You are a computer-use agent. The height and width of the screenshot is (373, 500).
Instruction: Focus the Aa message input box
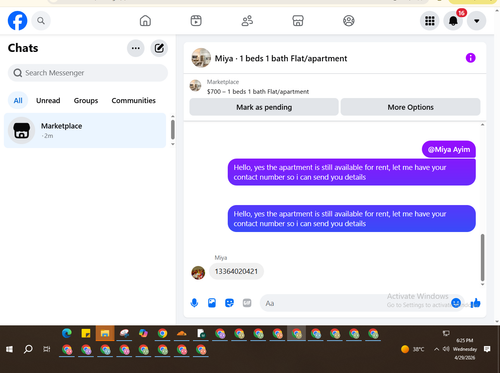(362, 303)
